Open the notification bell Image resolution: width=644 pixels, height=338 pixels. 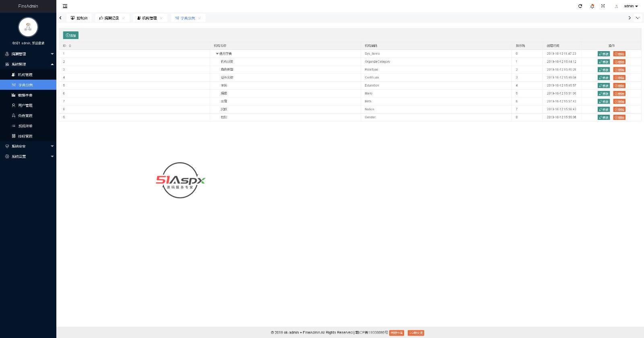pos(592,6)
